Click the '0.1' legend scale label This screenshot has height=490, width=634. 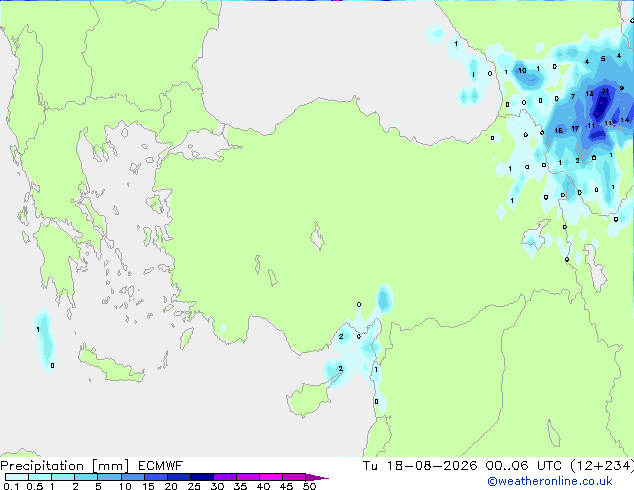point(11,486)
